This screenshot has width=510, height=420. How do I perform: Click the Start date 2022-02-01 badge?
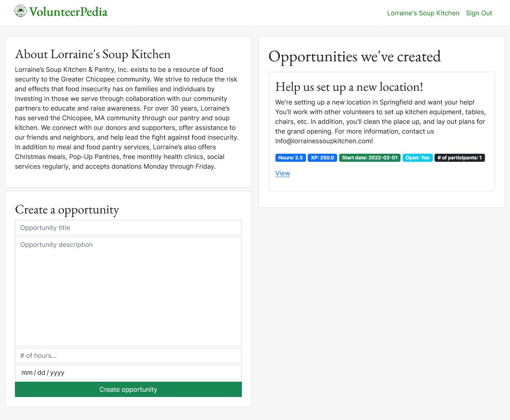tap(370, 158)
